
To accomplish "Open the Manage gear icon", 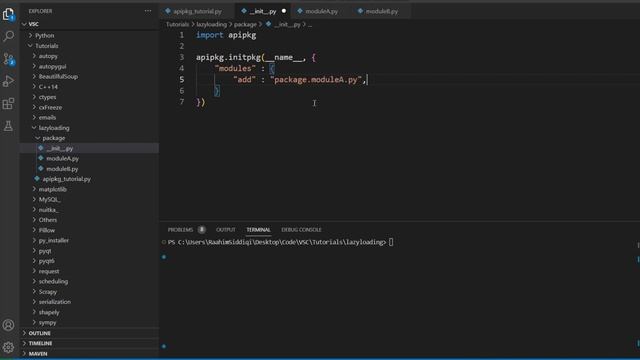I will [9, 347].
